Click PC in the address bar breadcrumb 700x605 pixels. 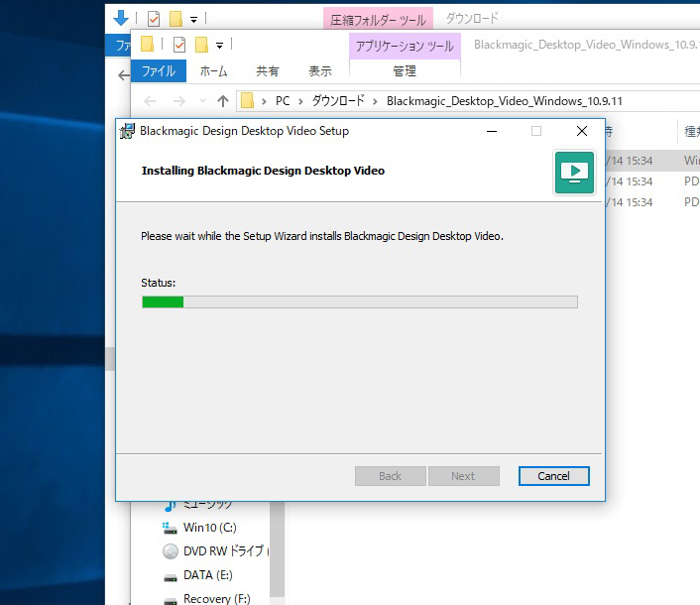[283, 101]
